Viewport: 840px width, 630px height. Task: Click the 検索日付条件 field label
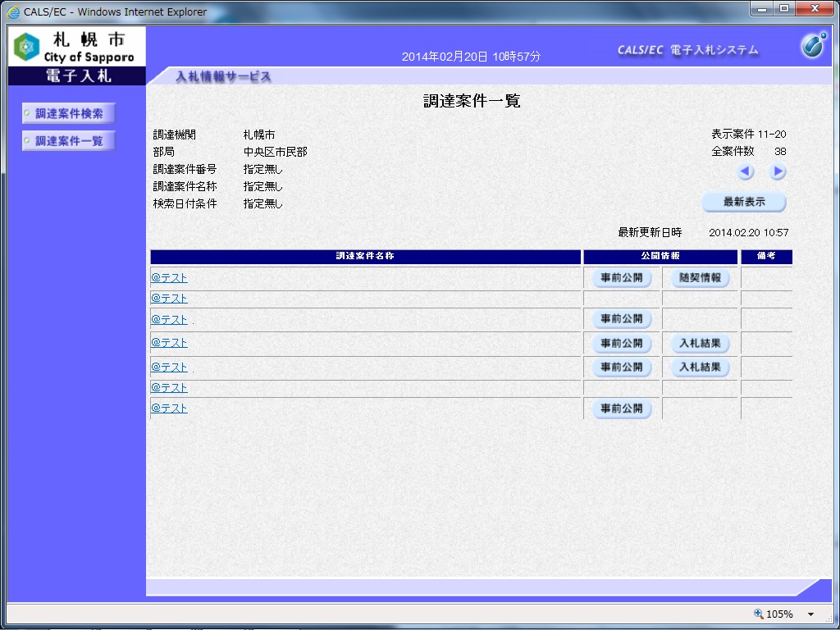[x=185, y=204]
